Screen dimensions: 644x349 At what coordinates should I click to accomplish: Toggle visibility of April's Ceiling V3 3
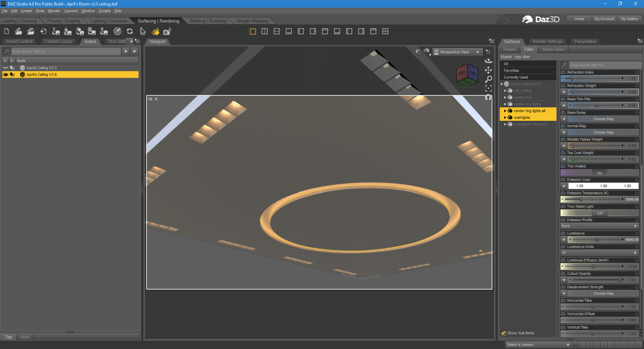pyautogui.click(x=6, y=67)
